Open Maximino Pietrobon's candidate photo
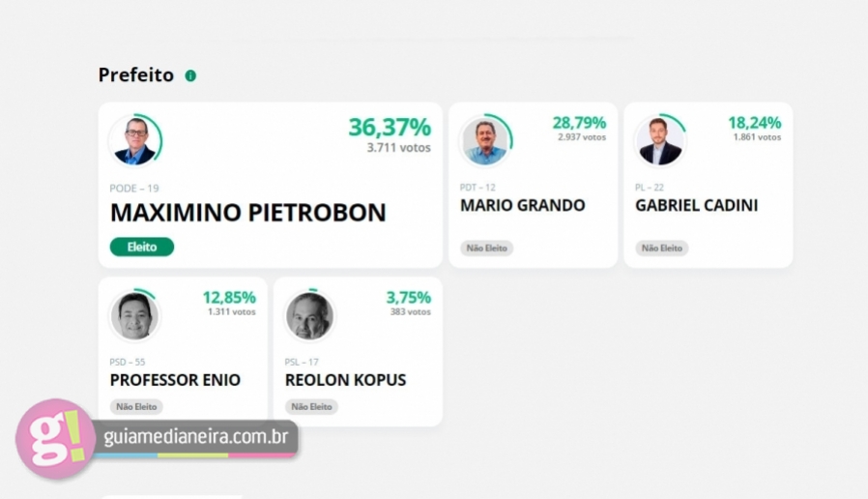 (x=134, y=140)
